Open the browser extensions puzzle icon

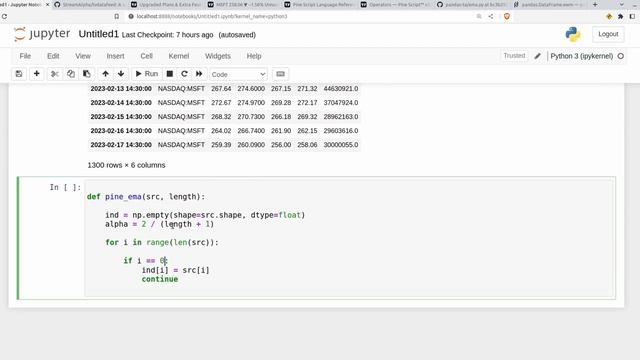pyautogui.click(x=620, y=16)
